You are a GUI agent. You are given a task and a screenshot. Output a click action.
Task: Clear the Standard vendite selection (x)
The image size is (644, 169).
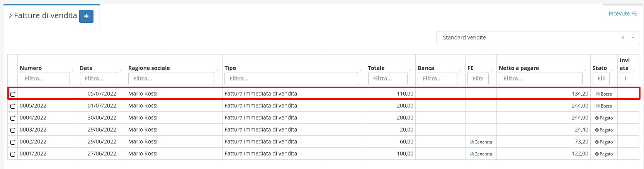coord(623,38)
